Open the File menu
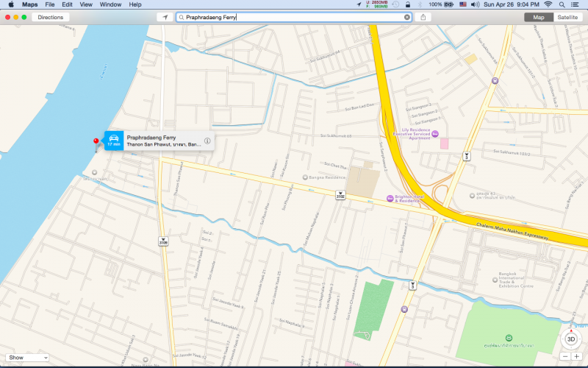588x368 pixels. coord(50,4)
